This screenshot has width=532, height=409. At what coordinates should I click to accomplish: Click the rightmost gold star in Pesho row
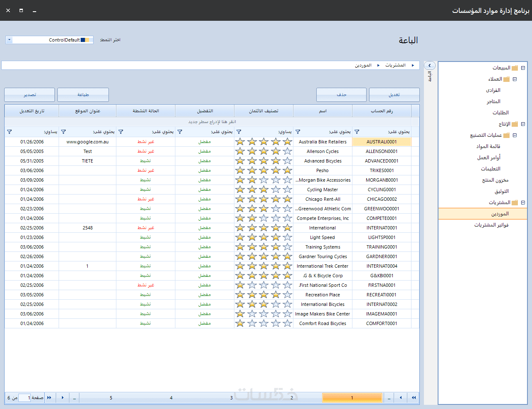pyautogui.click(x=287, y=170)
